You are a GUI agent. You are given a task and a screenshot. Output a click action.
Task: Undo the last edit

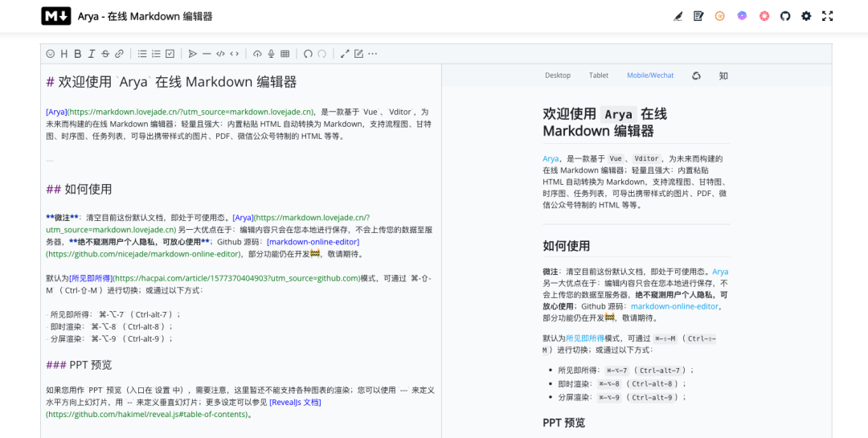308,54
